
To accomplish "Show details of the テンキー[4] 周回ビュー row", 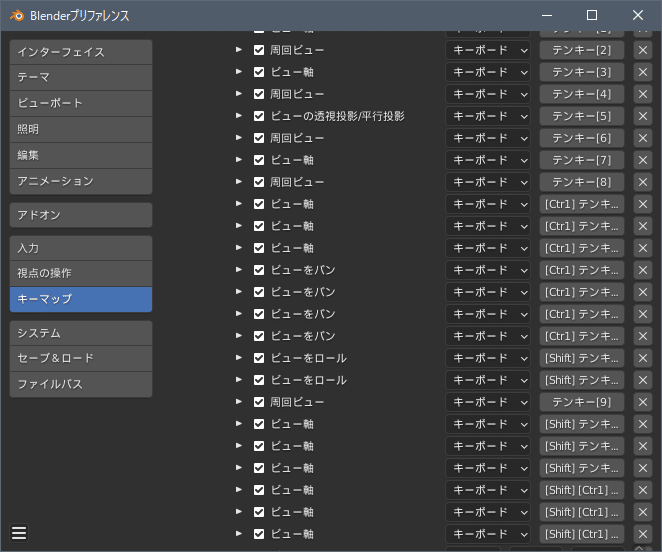I will tap(239, 94).
